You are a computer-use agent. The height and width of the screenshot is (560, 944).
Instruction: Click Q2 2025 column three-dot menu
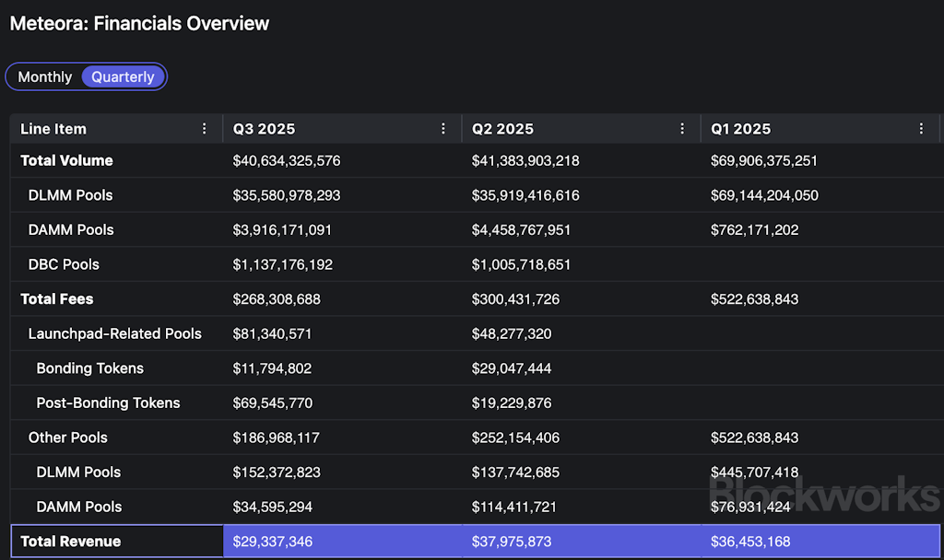(x=682, y=129)
